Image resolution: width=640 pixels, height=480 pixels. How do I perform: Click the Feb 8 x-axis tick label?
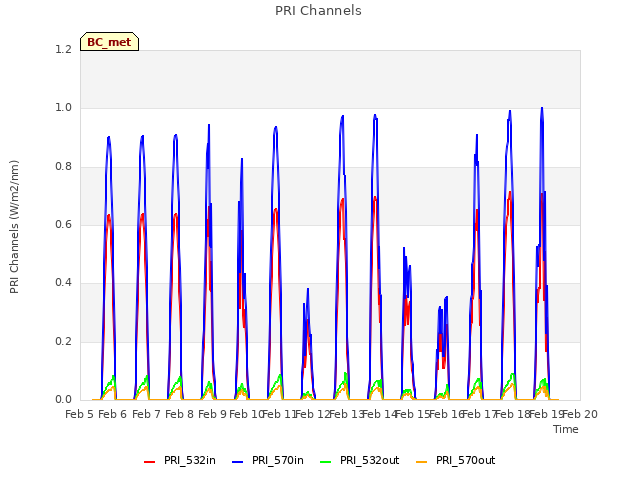pyautogui.click(x=180, y=414)
